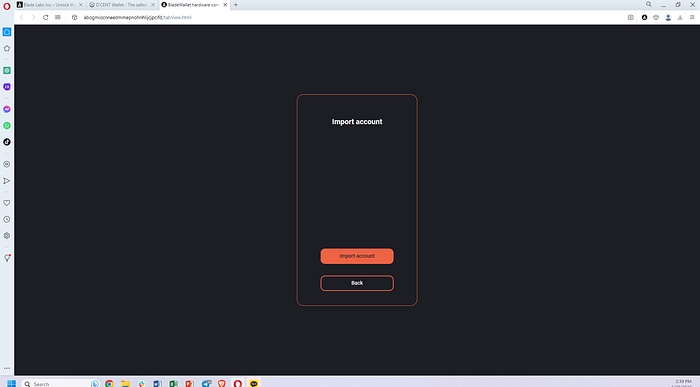
Task: Take a snapshot with the camera icon
Action: (630, 17)
